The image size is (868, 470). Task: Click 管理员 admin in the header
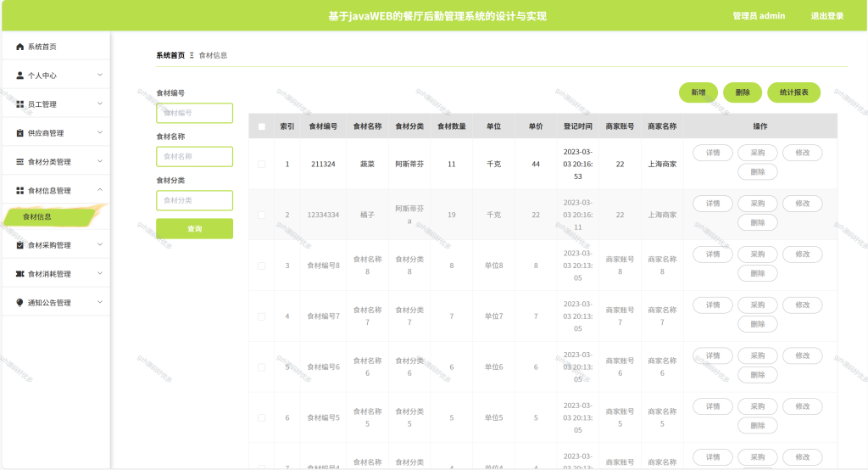coord(759,16)
